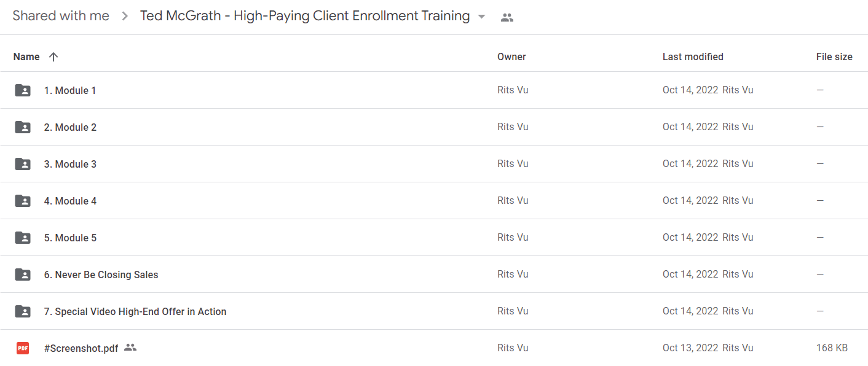Expand the folder title dropdown arrow
The width and height of the screenshot is (868, 366).
click(x=481, y=17)
